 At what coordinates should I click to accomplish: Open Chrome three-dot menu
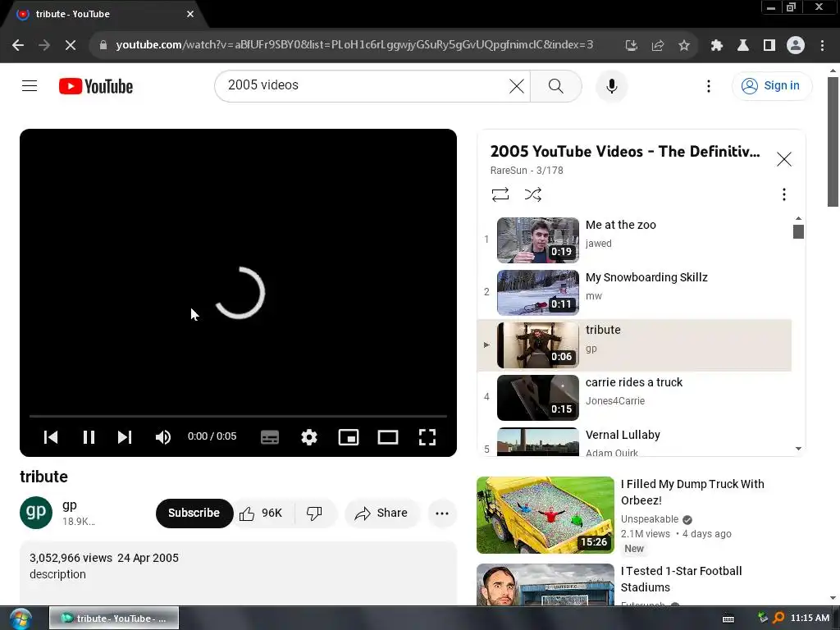(x=822, y=45)
